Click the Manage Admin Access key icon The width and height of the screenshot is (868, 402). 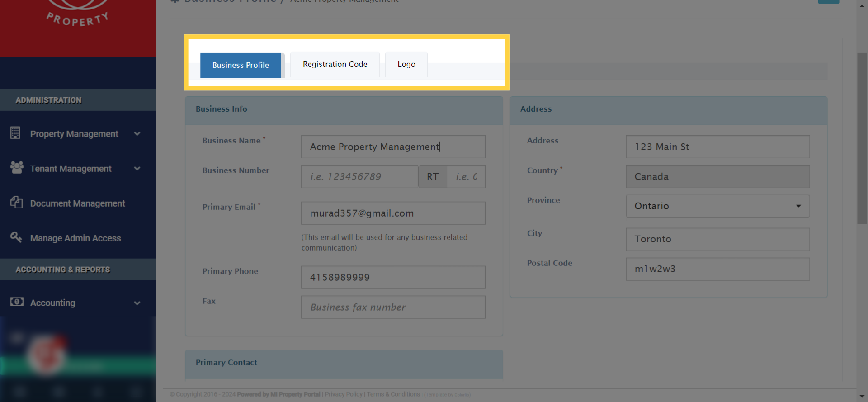pyautogui.click(x=16, y=237)
